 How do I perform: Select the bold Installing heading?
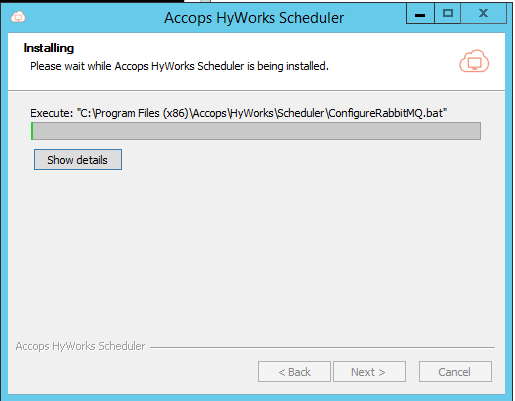(x=49, y=48)
